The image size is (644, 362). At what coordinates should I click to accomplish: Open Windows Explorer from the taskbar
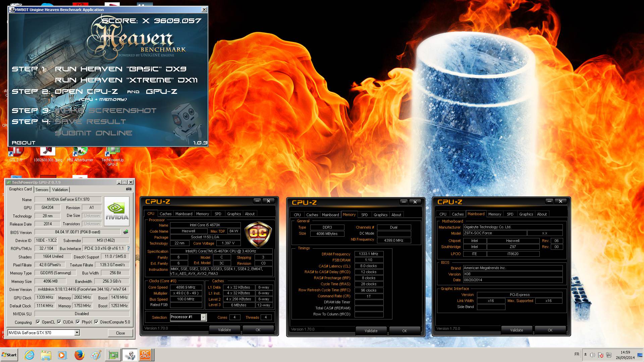tap(46, 355)
